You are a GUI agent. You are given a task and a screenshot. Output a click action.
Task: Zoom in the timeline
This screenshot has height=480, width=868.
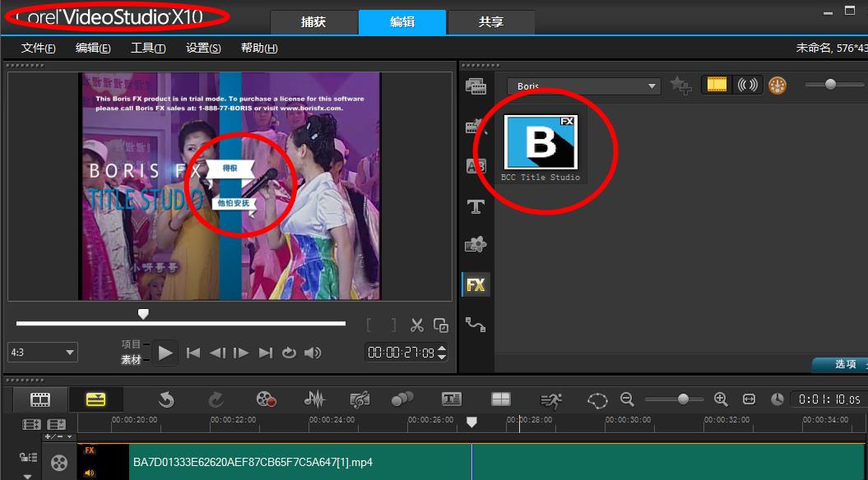pos(721,399)
